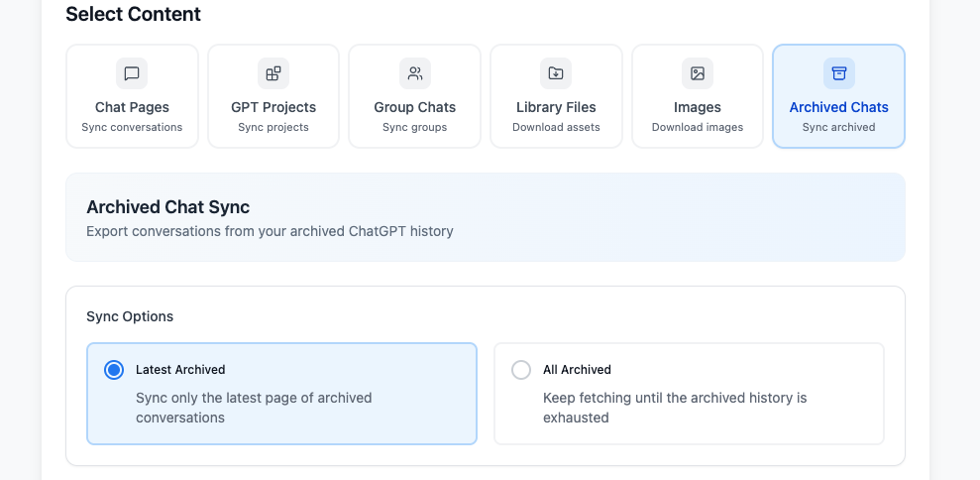980x480 pixels.
Task: Select the Latest Archived radio button
Action: pos(114,370)
